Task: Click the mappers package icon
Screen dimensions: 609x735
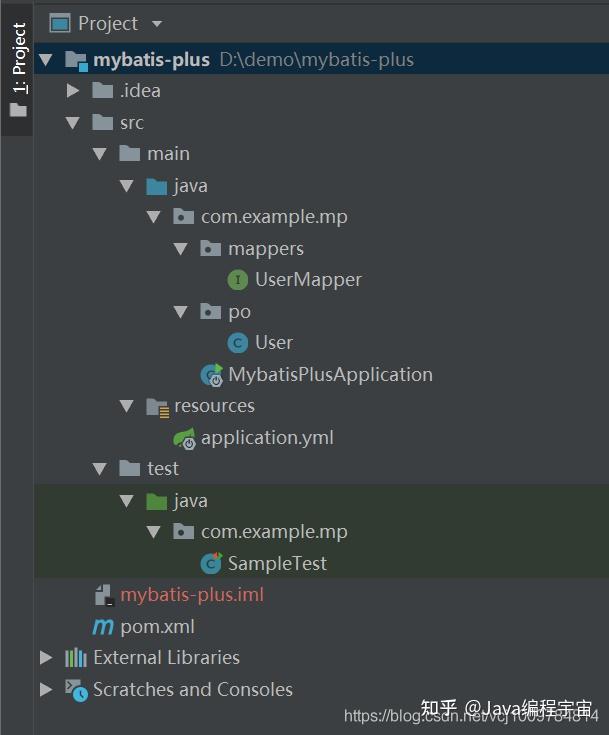Action: pos(211,248)
